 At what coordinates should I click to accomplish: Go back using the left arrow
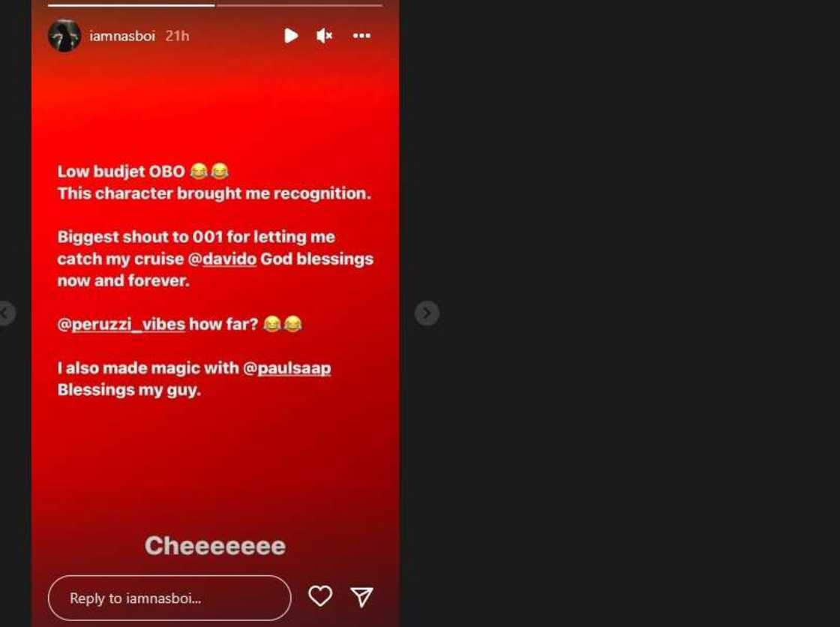pyautogui.click(x=5, y=313)
